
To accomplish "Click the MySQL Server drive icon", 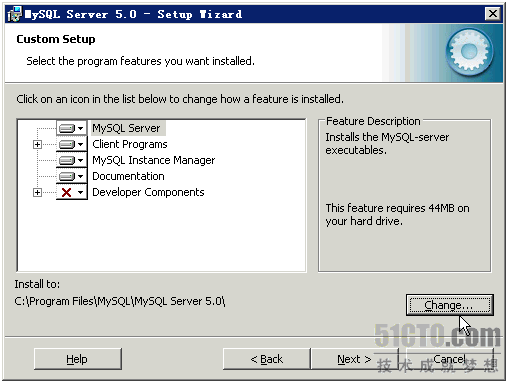I will coord(67,128).
